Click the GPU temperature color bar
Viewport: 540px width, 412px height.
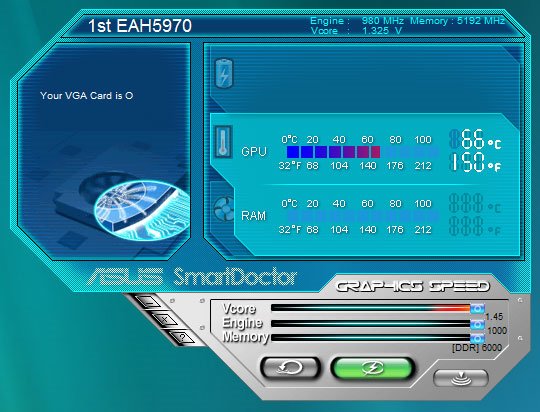click(x=362, y=152)
